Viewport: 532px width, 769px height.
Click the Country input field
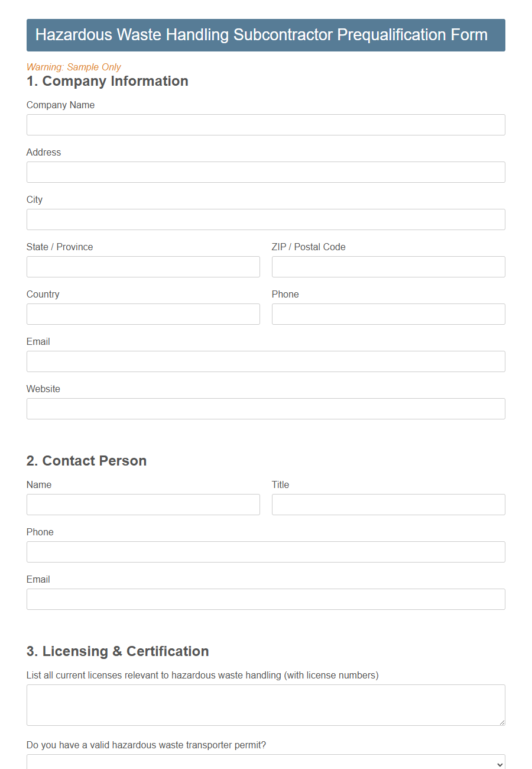(143, 314)
